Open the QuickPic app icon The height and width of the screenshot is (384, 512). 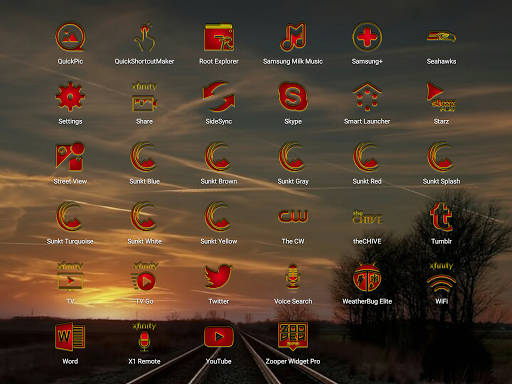coord(70,37)
